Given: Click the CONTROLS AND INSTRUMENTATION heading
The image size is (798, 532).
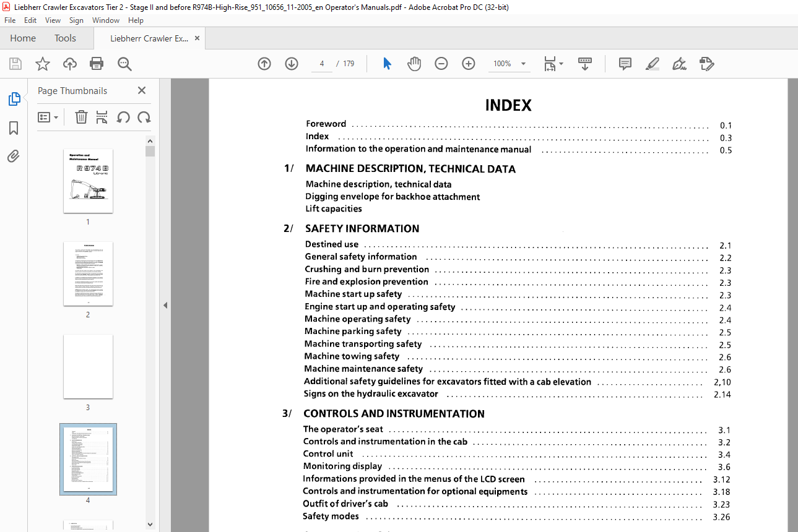Looking at the screenshot, I should click(394, 414).
